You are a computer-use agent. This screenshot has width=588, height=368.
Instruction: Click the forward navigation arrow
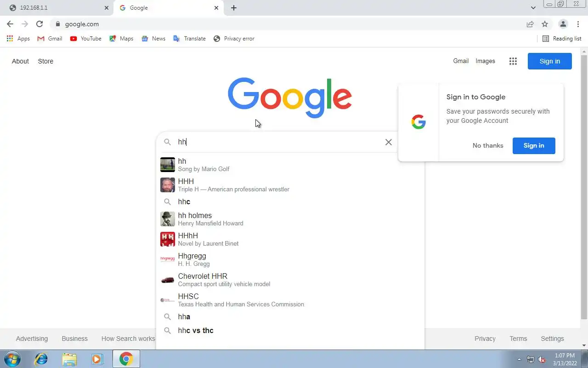click(25, 24)
